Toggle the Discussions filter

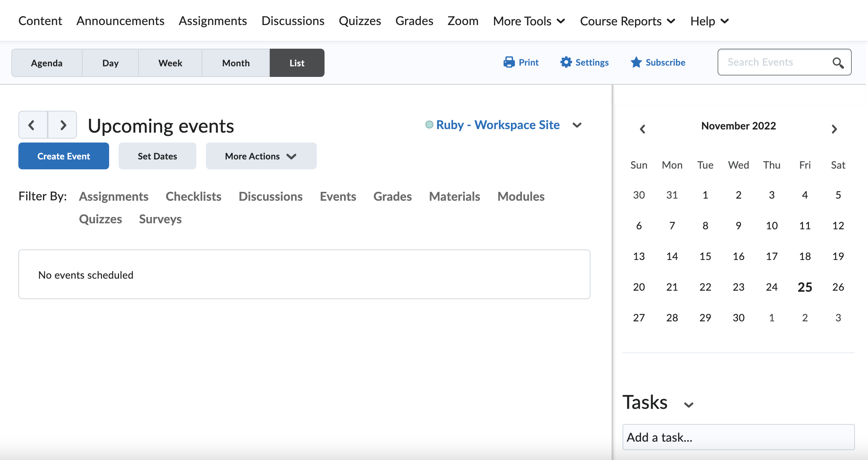(x=270, y=196)
